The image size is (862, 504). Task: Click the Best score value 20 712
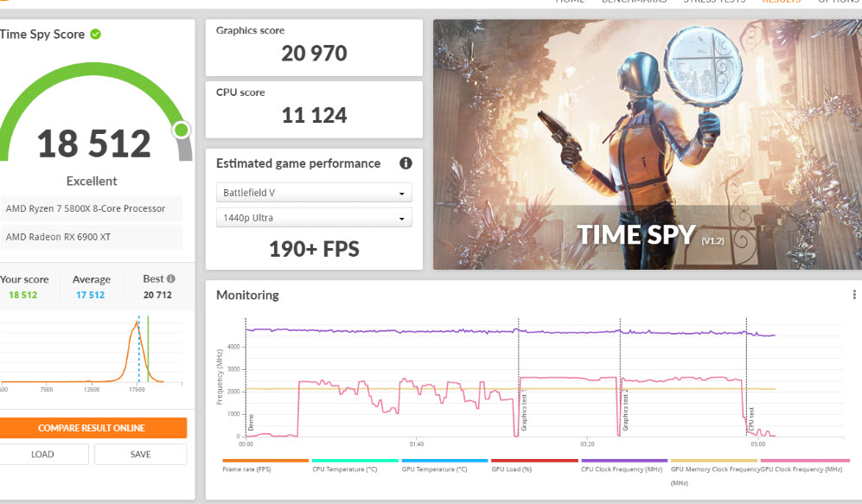click(x=157, y=295)
